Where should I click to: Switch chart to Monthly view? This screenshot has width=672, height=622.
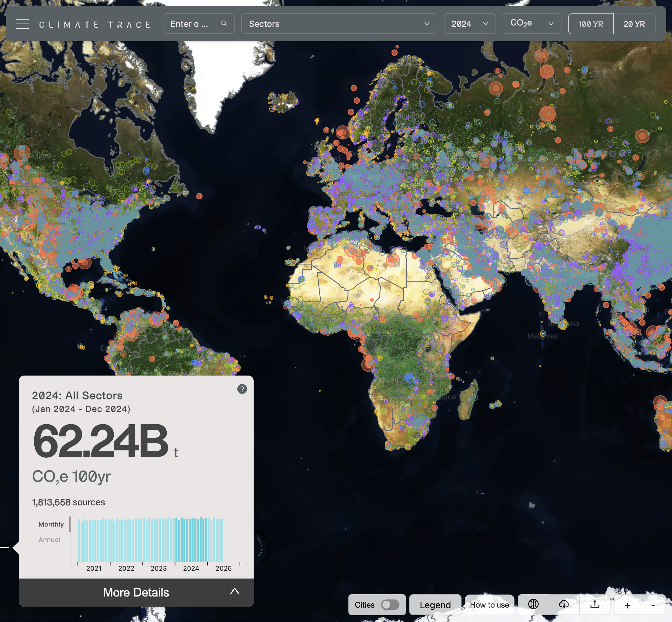point(51,524)
